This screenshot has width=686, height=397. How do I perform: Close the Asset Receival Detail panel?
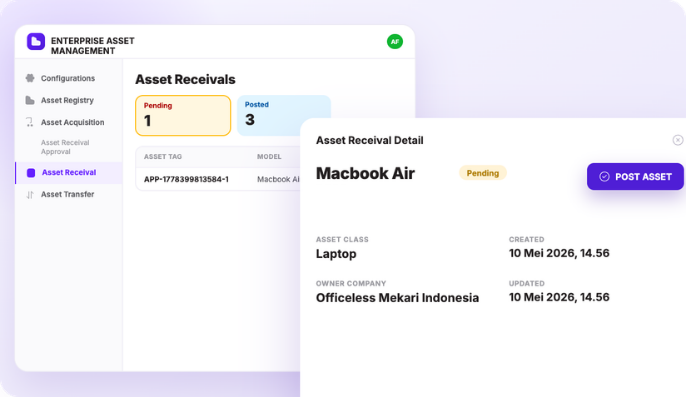click(678, 140)
